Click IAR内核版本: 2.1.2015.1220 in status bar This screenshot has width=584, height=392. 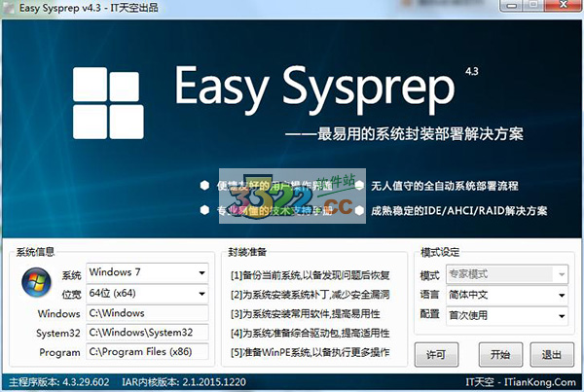[x=184, y=382]
